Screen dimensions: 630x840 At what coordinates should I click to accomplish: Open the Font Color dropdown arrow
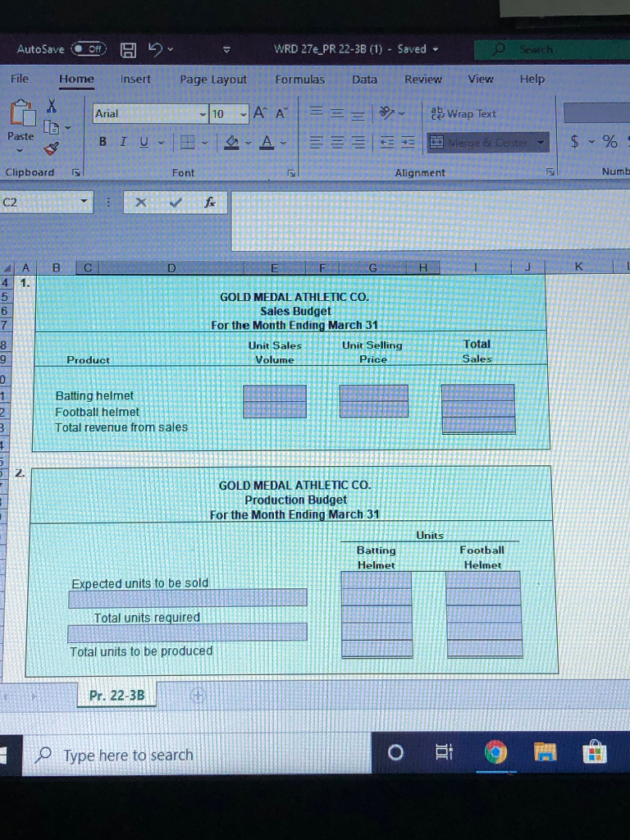pyautogui.click(x=283, y=143)
